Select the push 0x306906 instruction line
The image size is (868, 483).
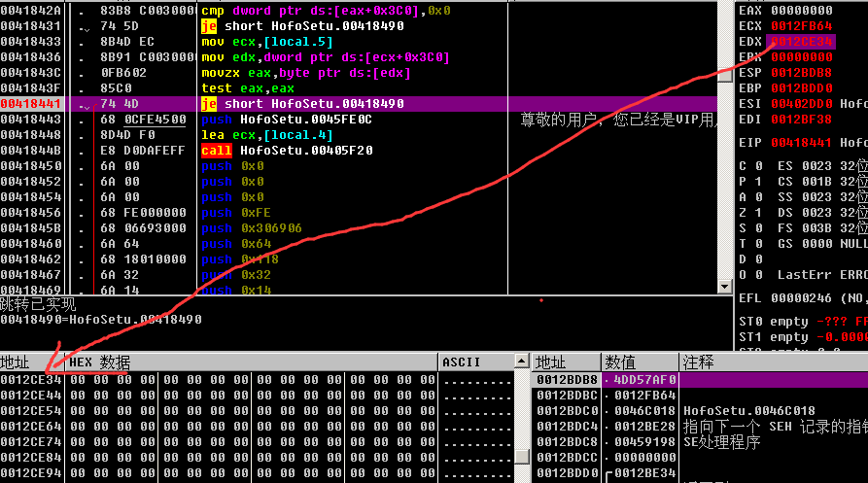(251, 228)
